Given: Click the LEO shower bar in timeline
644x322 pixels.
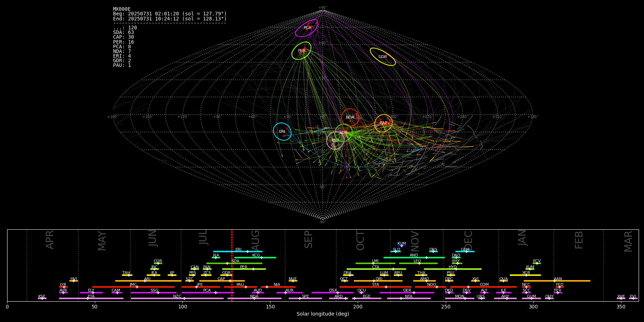Looking at the screenshot, I should 418,263.
